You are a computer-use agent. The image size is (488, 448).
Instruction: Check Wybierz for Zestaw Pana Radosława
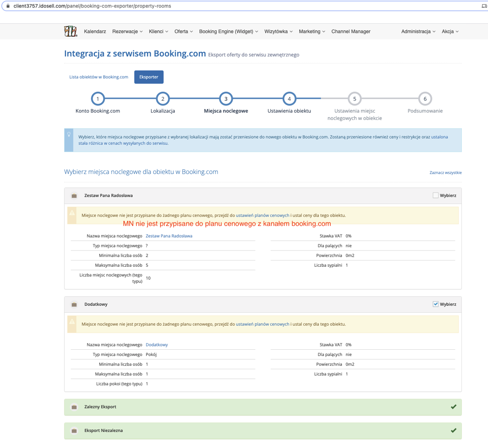pyautogui.click(x=435, y=195)
